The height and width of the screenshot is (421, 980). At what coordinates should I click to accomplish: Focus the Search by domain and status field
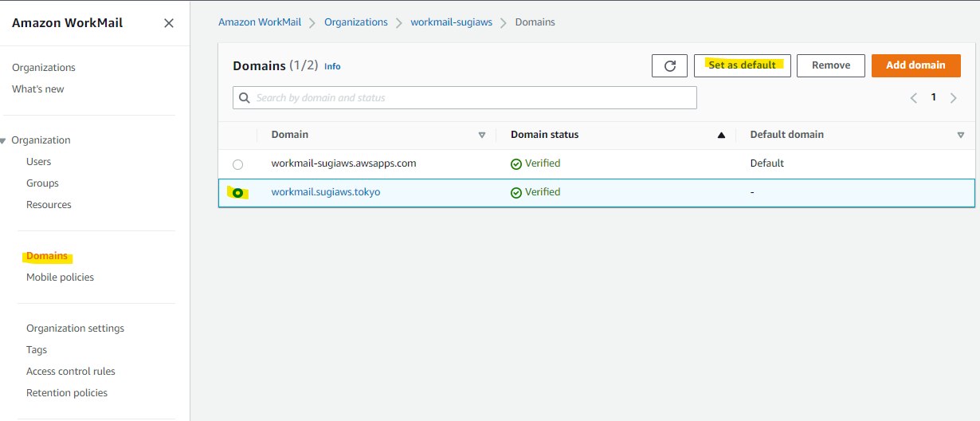coord(465,98)
